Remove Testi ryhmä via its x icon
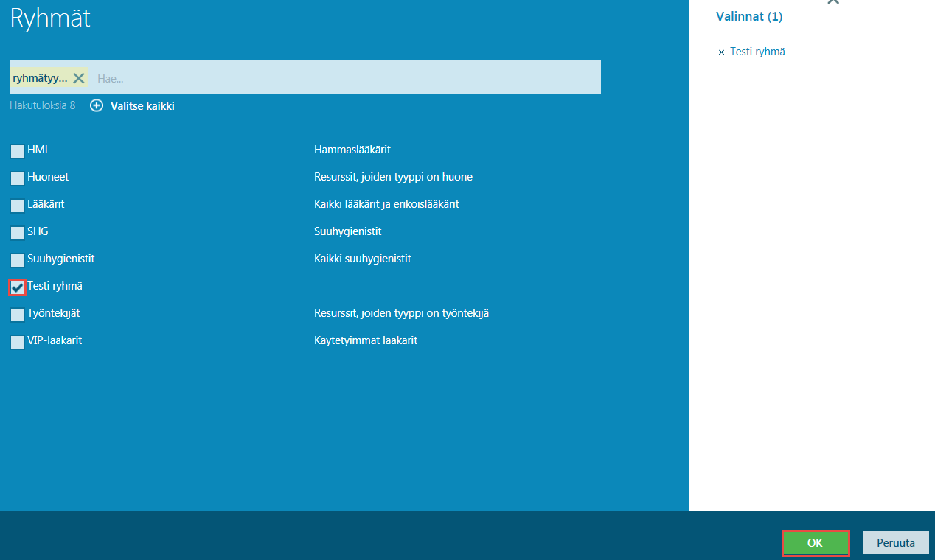This screenshot has width=935, height=560. point(721,52)
